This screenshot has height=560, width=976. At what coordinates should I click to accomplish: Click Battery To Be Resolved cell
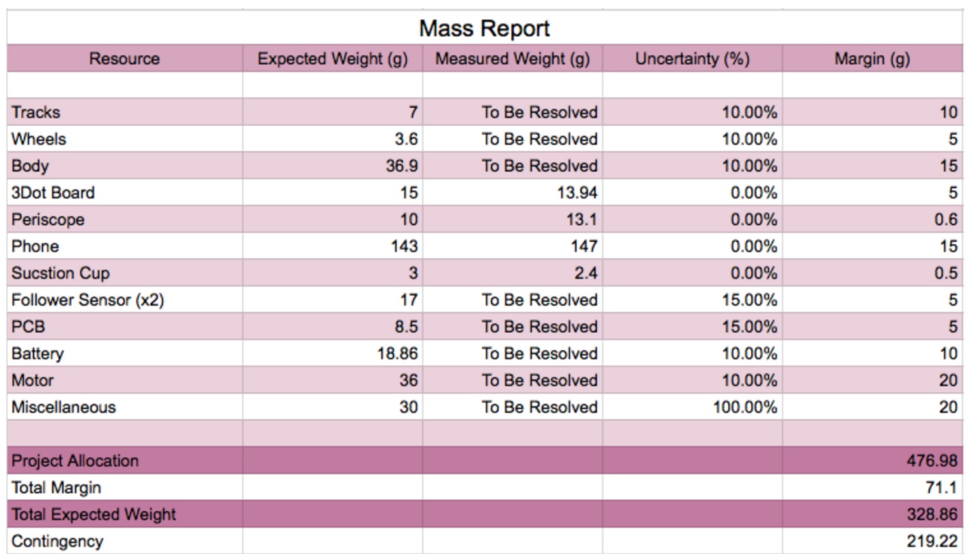pyautogui.click(x=513, y=353)
